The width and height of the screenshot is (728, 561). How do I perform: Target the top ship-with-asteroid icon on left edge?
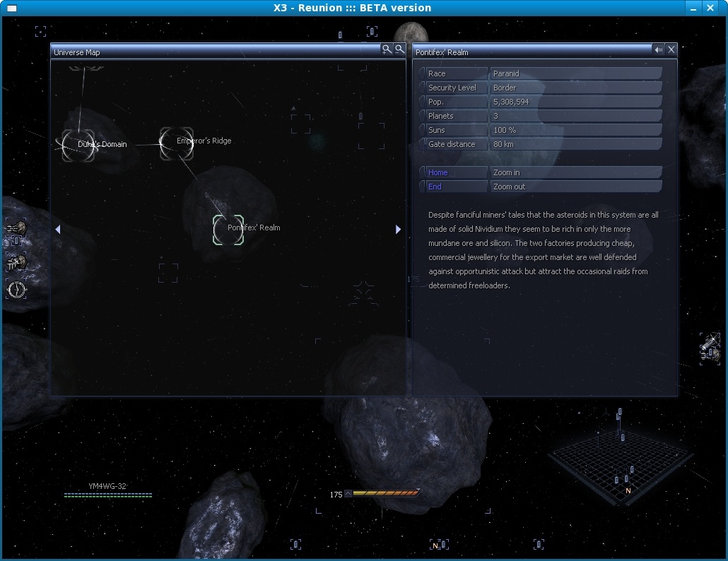[x=16, y=228]
